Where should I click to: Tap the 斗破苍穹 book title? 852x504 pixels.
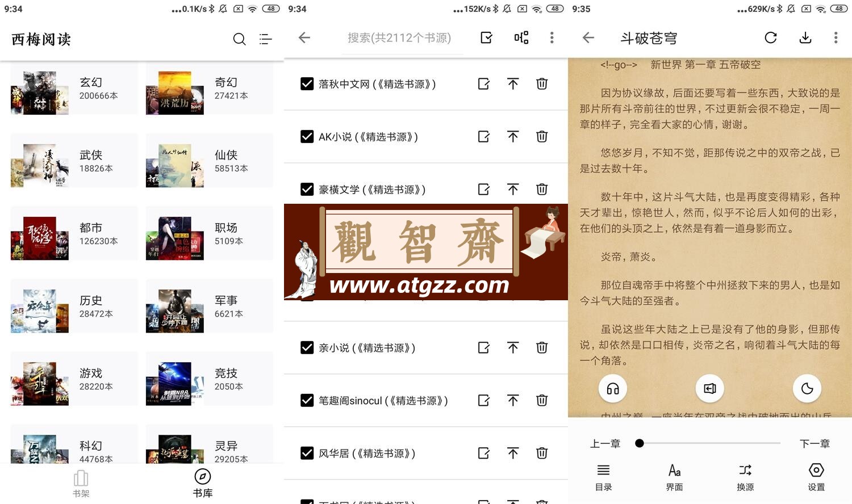tap(649, 38)
